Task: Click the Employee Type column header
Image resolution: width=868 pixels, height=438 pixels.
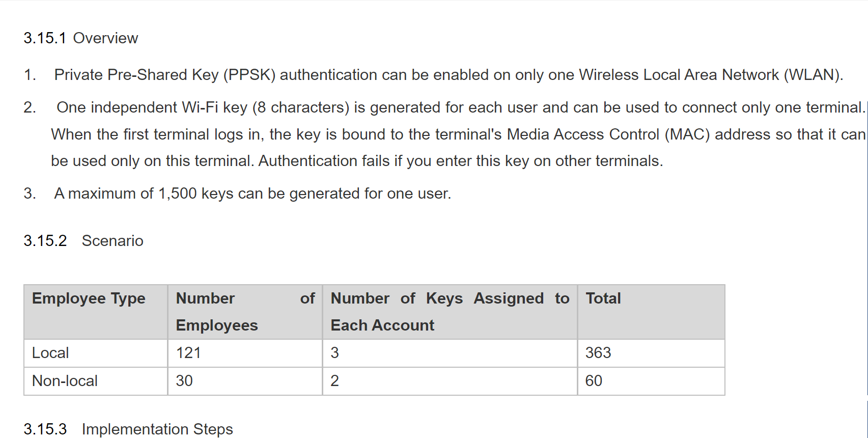Action: pos(96,312)
